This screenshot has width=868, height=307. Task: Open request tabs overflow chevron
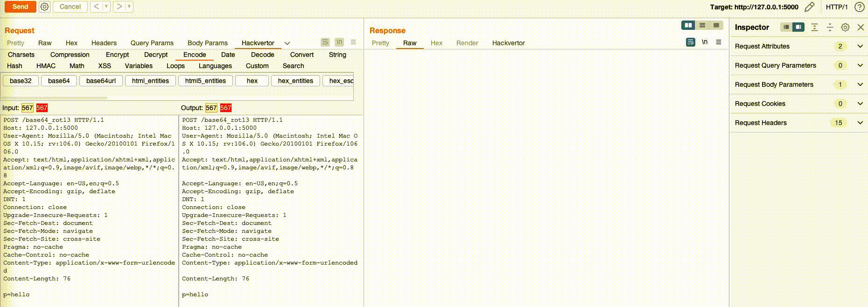coord(287,43)
